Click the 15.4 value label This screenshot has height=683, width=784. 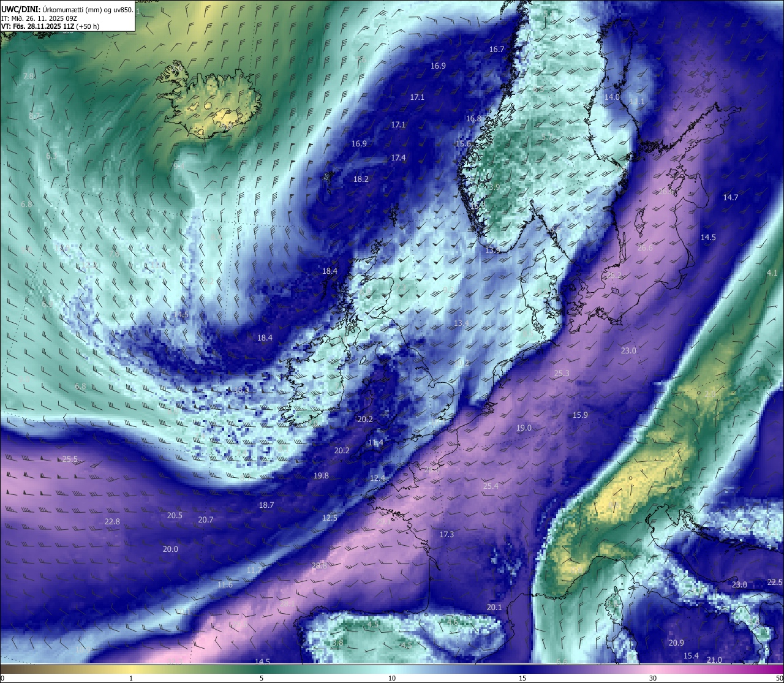[691, 656]
